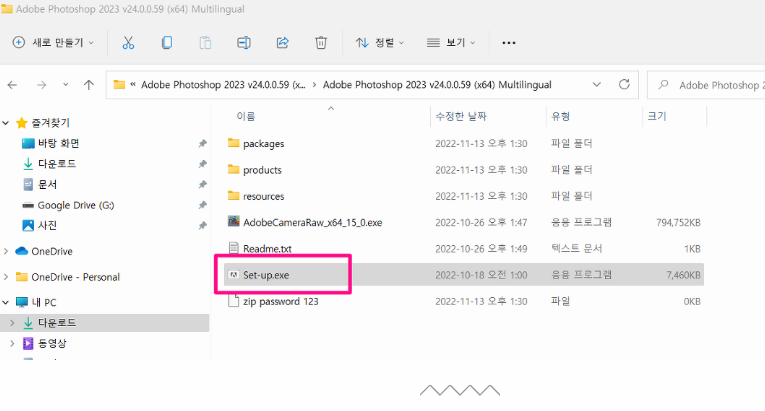Click first breadcrumb Adobe Photoshop 2023 (x...
Image resolution: width=765 pixels, height=411 pixels.
point(223,85)
